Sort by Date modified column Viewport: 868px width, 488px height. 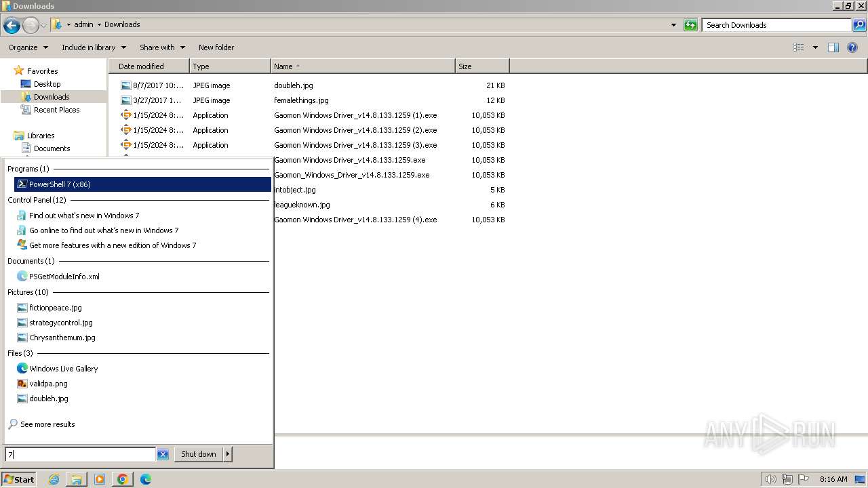pos(149,66)
